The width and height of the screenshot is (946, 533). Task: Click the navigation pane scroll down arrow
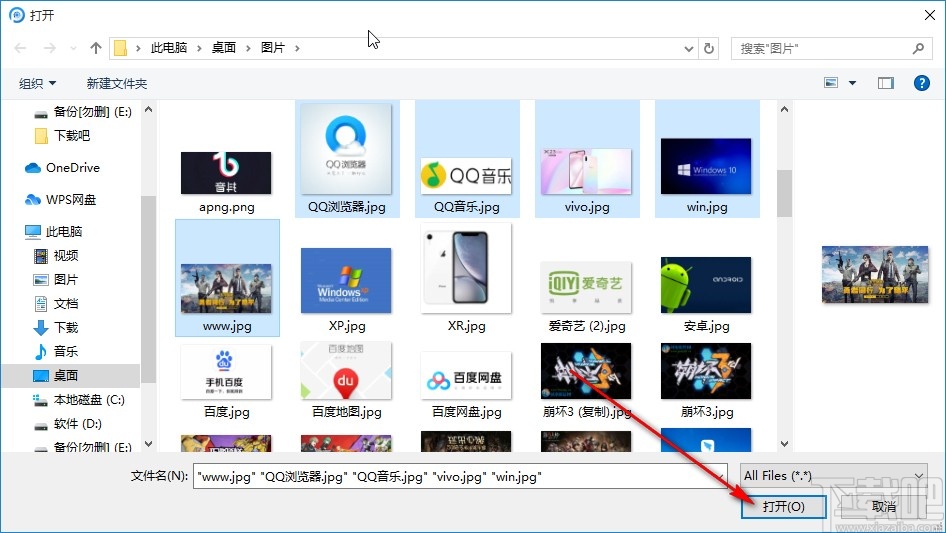click(148, 444)
